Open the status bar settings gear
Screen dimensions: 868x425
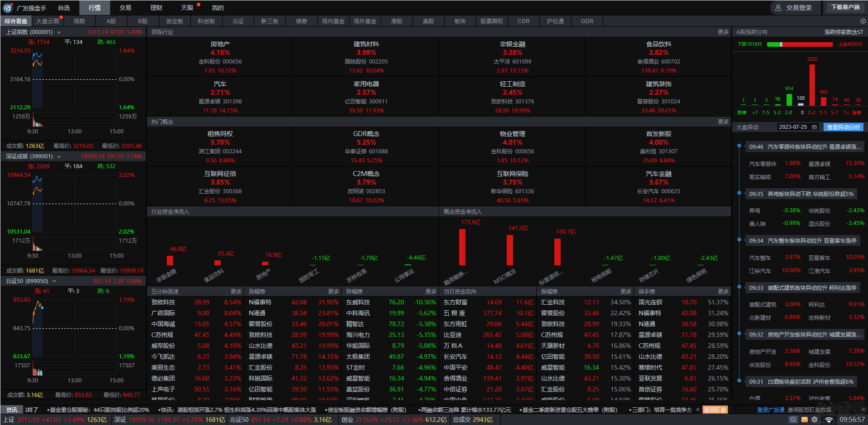click(815, 420)
